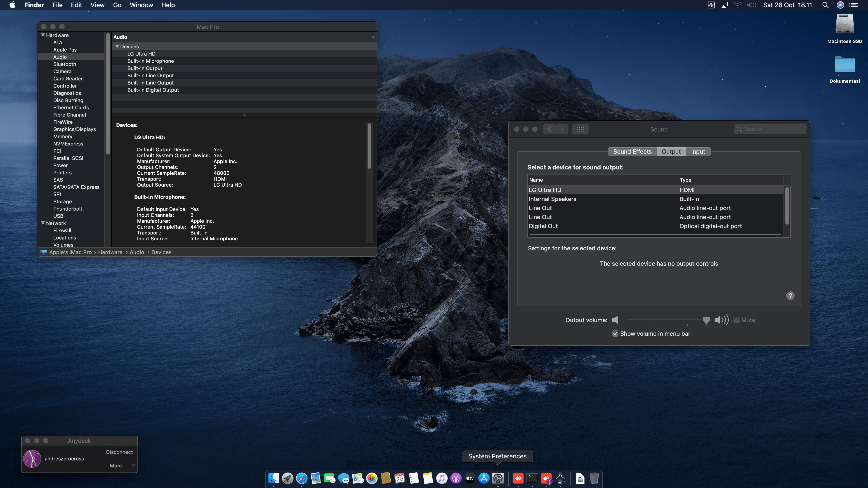Viewport: 868px width, 488px height.
Task: Open the App Store from the Dock
Action: (x=484, y=478)
